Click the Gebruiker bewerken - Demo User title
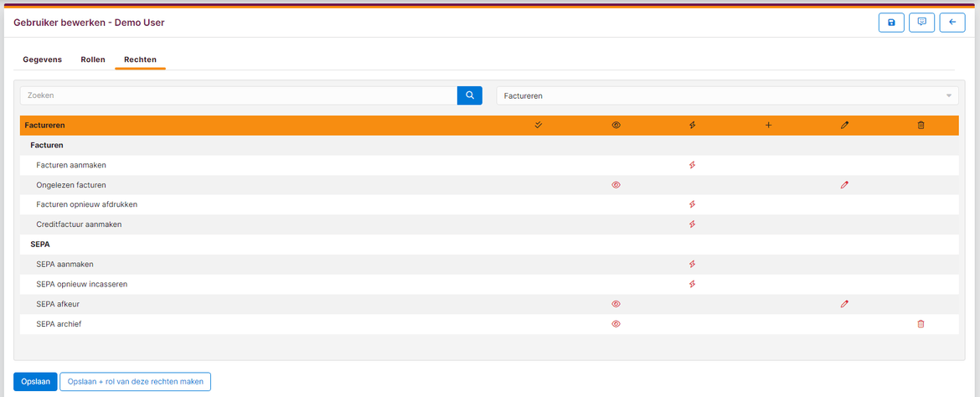This screenshot has height=397, width=980. pos(89,23)
